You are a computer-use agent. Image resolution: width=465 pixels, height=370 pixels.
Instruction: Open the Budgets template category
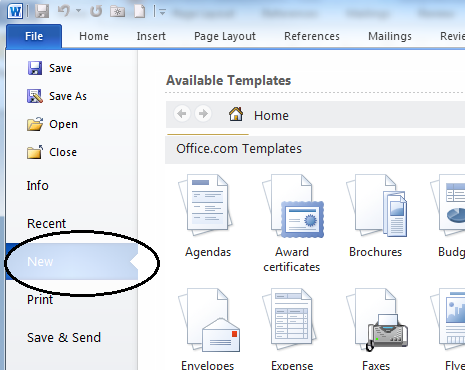tap(448, 216)
